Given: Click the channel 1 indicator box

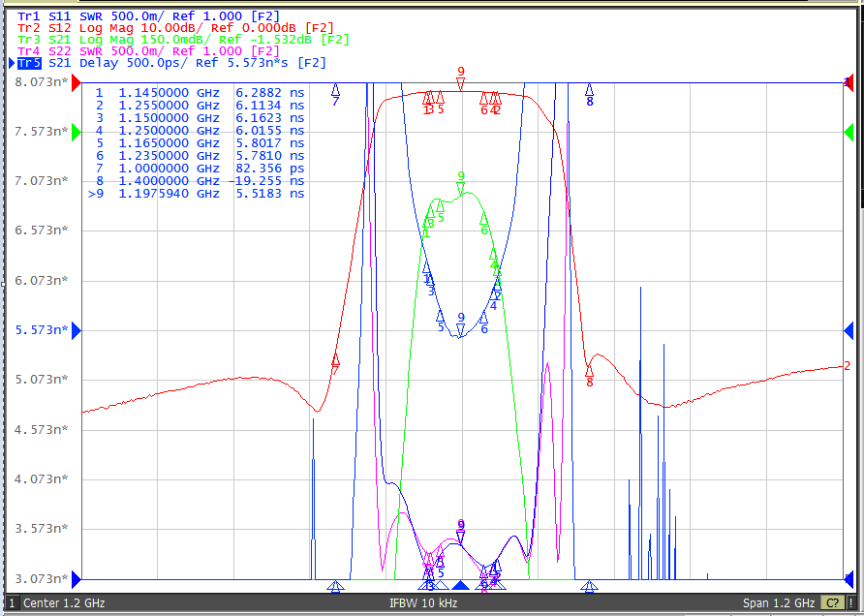Looking at the screenshot, I should (x=13, y=602).
